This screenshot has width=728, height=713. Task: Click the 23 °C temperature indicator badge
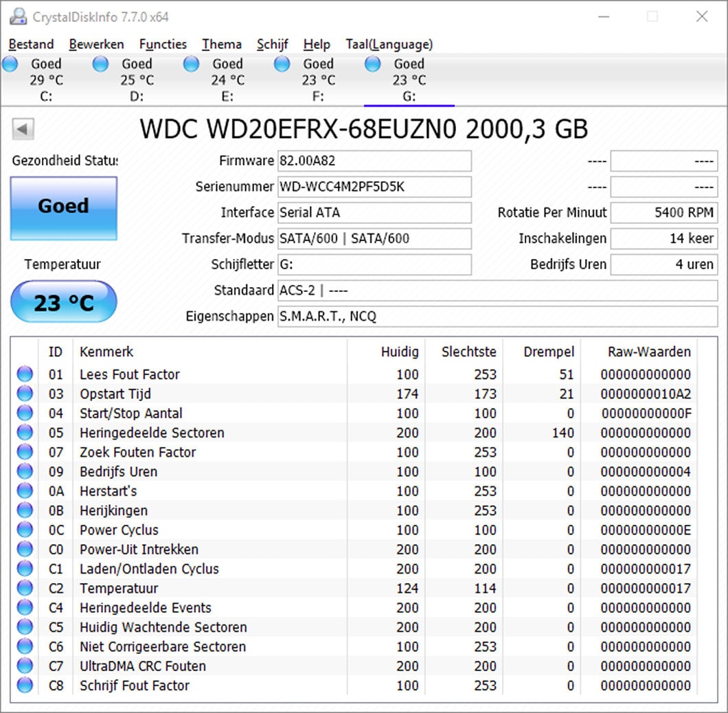tap(63, 302)
